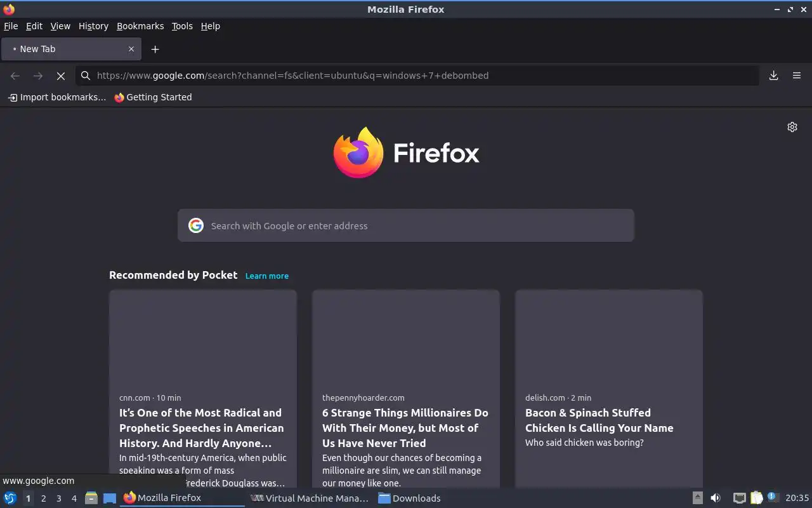812x508 pixels.
Task: Close the New Tab tab
Action: (131, 49)
